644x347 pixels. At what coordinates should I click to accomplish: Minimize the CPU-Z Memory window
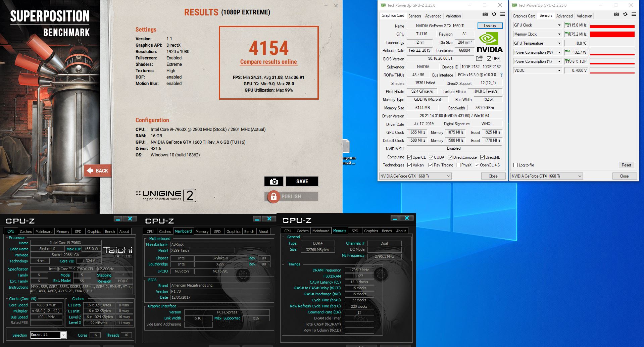click(x=395, y=218)
